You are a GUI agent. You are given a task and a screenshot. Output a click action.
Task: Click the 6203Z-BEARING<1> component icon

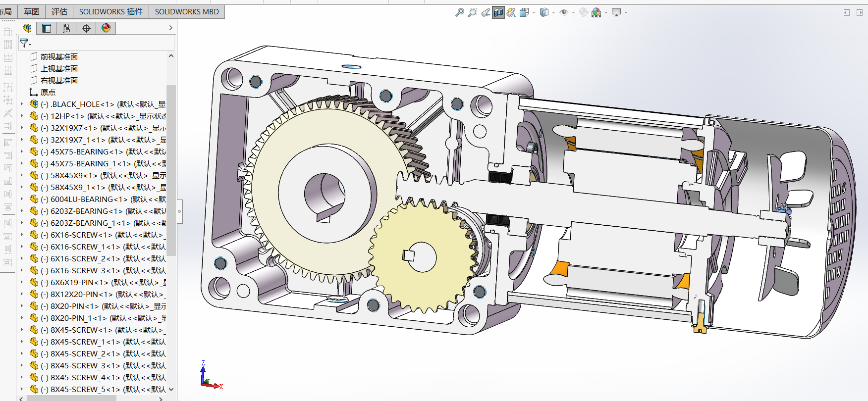[34, 211]
